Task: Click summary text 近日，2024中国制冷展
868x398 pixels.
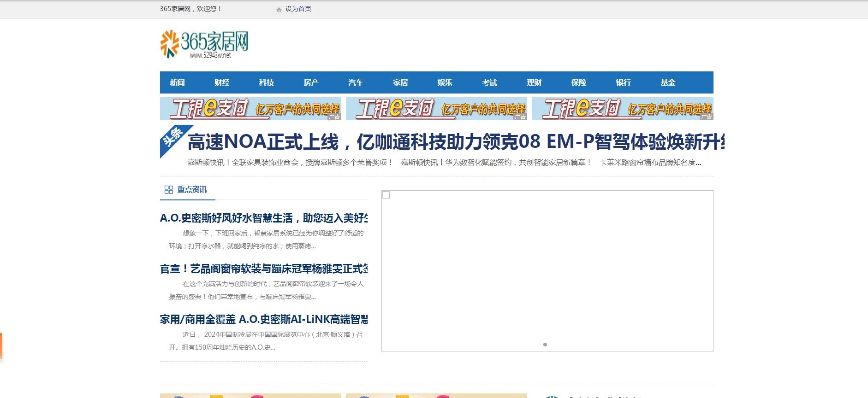Action: coord(266,341)
